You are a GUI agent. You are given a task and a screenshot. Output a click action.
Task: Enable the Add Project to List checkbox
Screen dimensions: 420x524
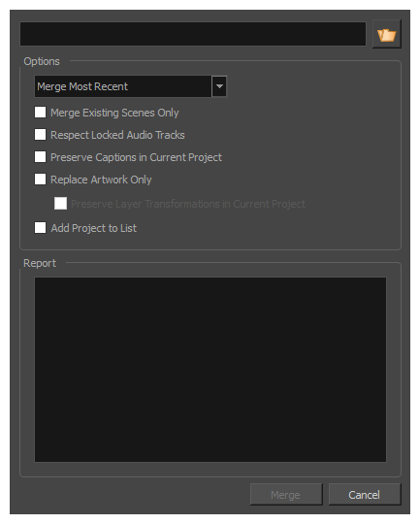point(40,228)
